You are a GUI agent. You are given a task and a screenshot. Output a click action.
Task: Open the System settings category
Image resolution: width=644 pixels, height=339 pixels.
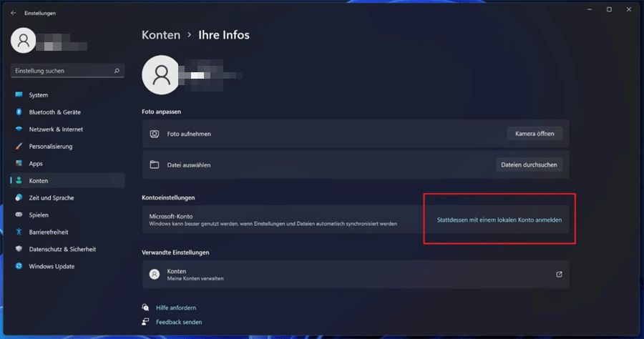(x=67, y=95)
